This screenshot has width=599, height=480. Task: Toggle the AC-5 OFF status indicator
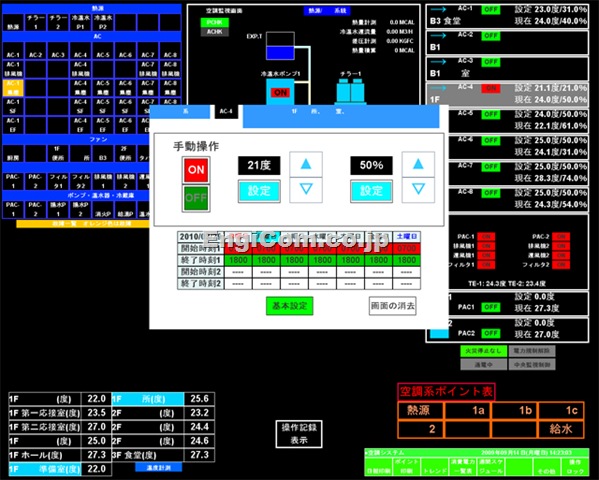click(x=491, y=114)
